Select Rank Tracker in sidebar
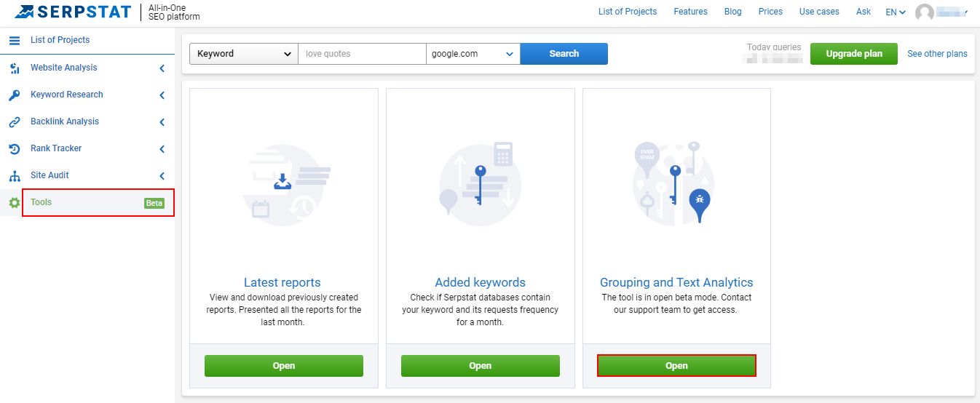The image size is (980, 403). tap(56, 148)
